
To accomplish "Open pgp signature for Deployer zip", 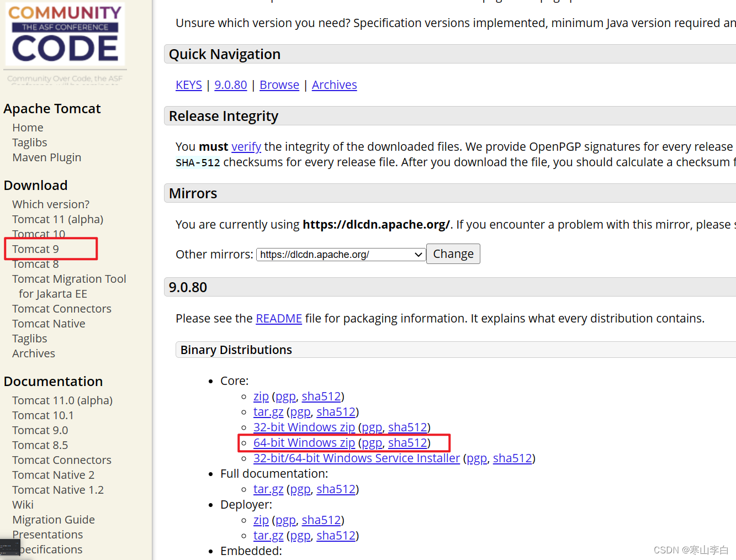I will click(286, 520).
